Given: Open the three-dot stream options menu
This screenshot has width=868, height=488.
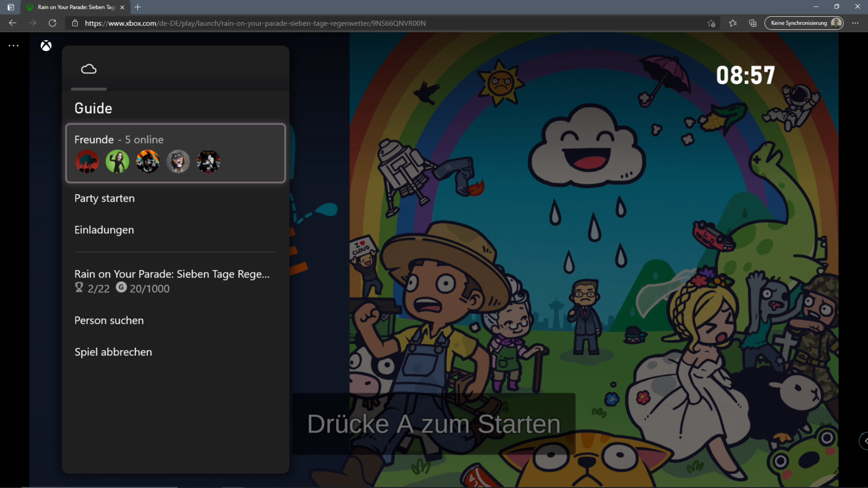Looking at the screenshot, I should (14, 46).
